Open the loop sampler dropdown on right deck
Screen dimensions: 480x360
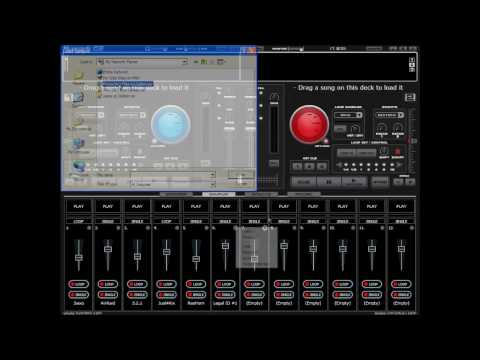pos(349,115)
